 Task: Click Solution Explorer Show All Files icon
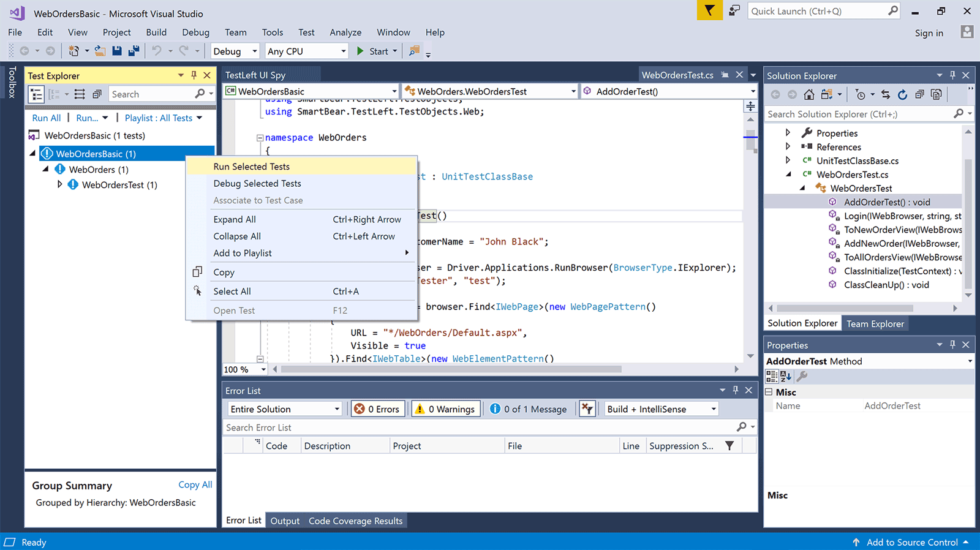pos(936,94)
